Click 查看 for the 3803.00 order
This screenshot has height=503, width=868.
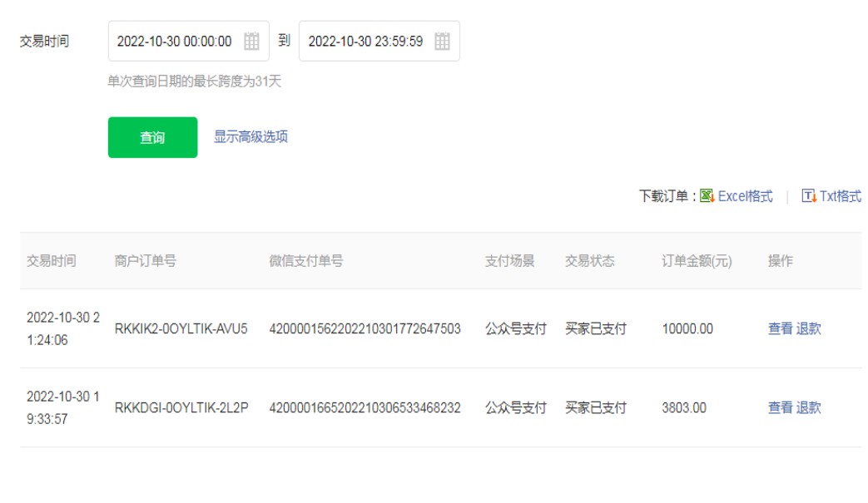coord(780,407)
